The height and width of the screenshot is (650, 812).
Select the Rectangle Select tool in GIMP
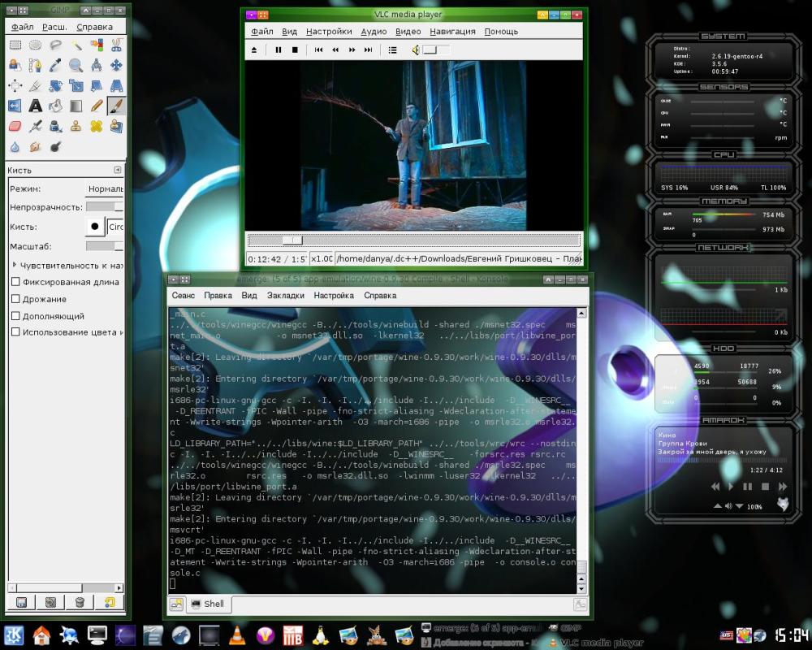tap(15, 45)
